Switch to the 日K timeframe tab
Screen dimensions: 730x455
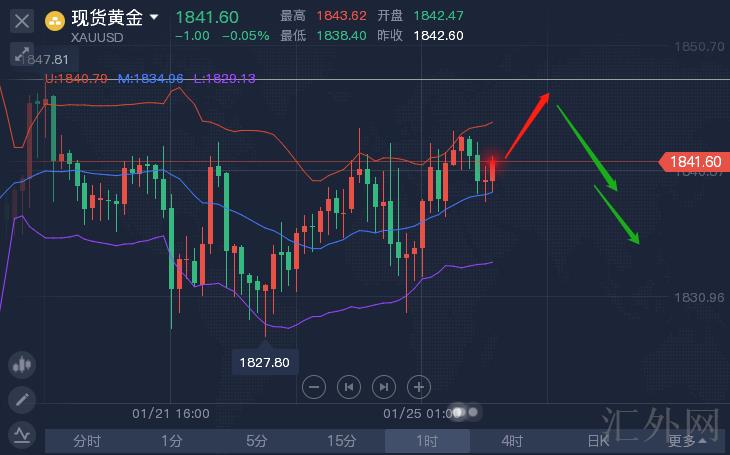tap(598, 441)
